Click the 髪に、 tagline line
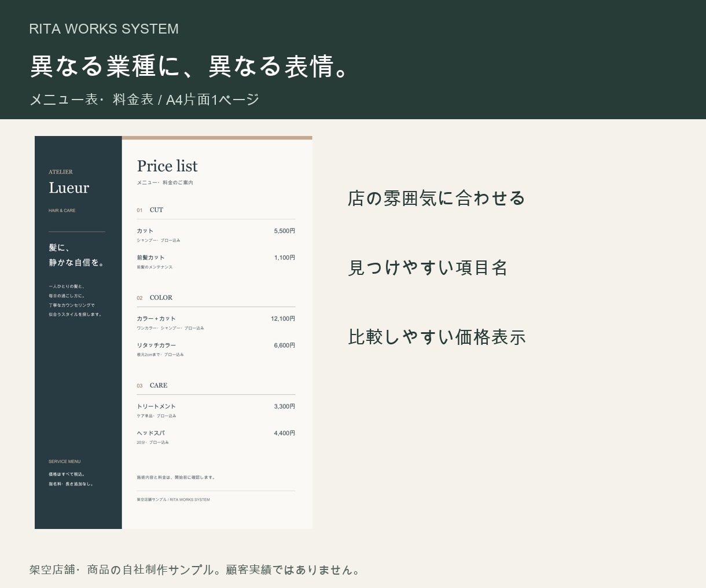This screenshot has height=588, width=706. coord(59,248)
